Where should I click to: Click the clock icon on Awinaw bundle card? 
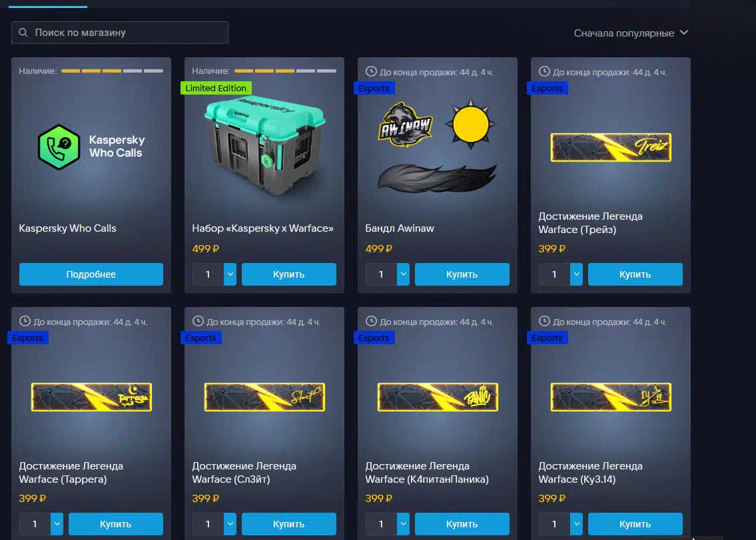pos(371,71)
